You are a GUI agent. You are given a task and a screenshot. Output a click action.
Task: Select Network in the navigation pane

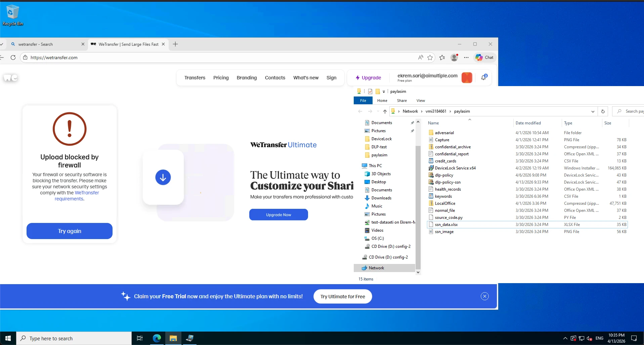(x=384, y=268)
